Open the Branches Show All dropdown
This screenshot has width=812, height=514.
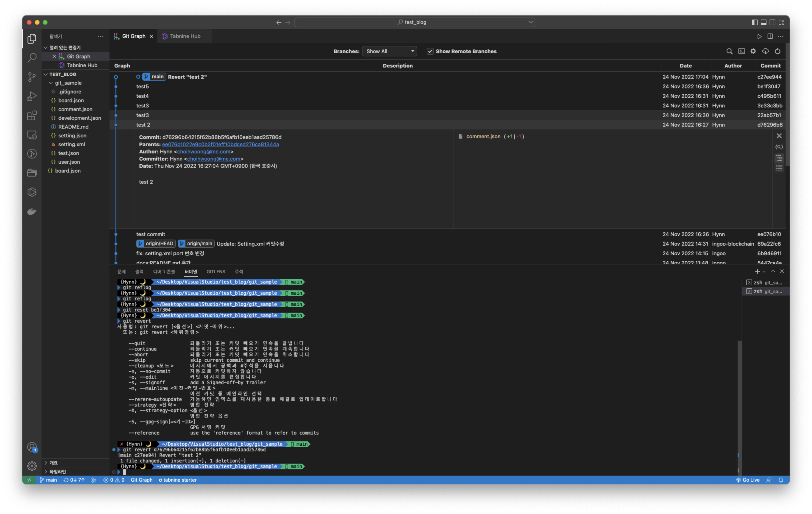click(x=389, y=51)
